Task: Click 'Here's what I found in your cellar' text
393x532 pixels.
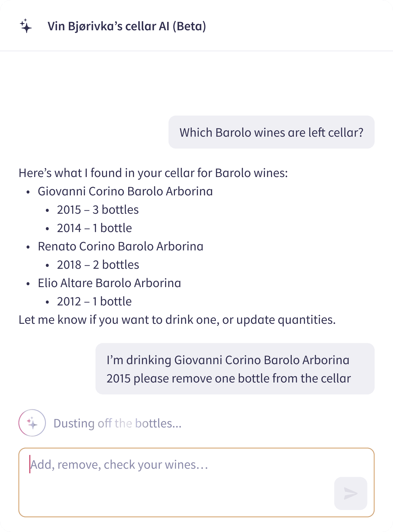Action: [x=153, y=173]
